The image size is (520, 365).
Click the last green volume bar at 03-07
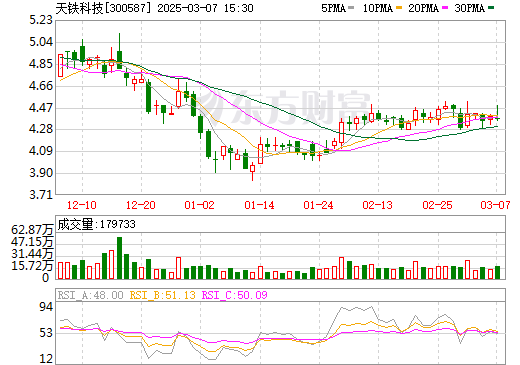[497, 273]
